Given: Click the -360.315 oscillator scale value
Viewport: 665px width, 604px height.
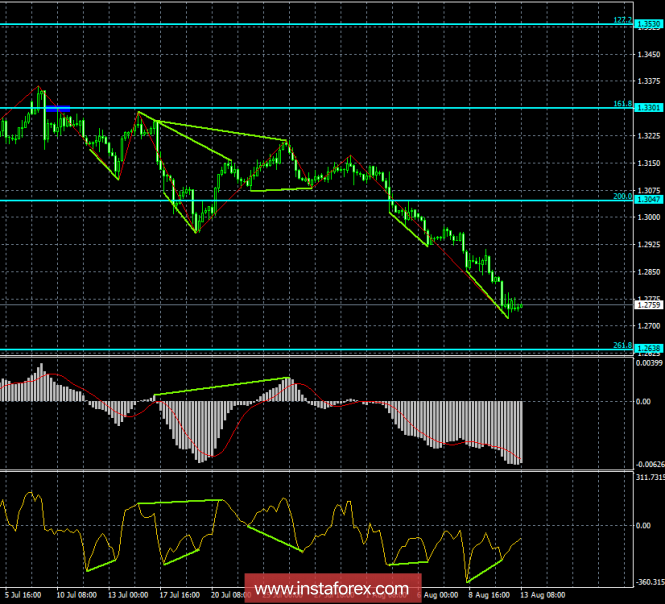Looking at the screenshot, I should [647, 581].
